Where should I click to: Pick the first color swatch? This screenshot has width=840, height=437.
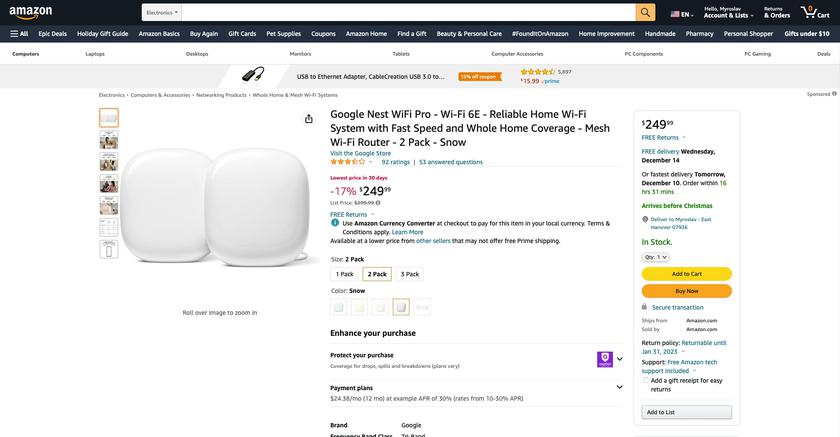point(339,307)
